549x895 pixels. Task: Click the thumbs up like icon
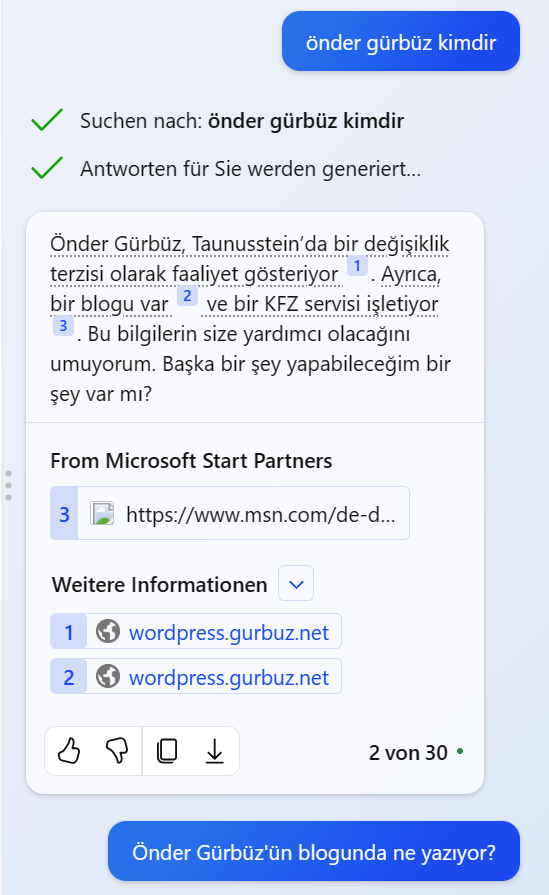69,751
